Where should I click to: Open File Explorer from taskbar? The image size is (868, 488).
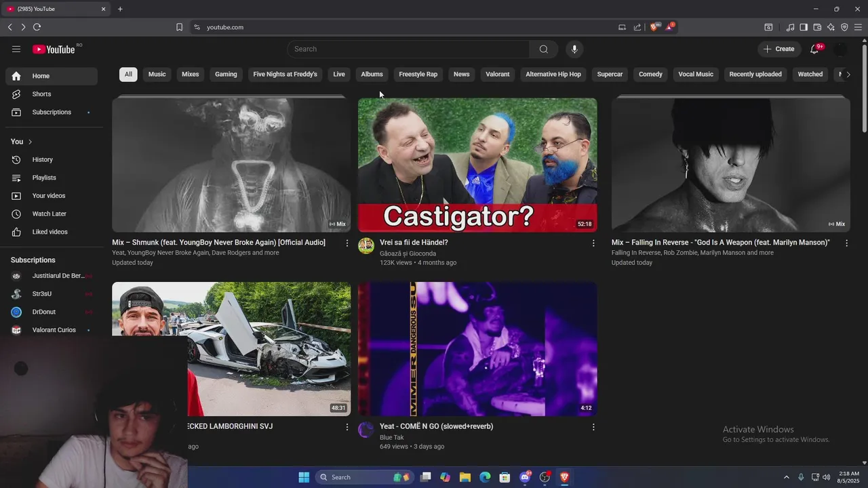(465, 477)
